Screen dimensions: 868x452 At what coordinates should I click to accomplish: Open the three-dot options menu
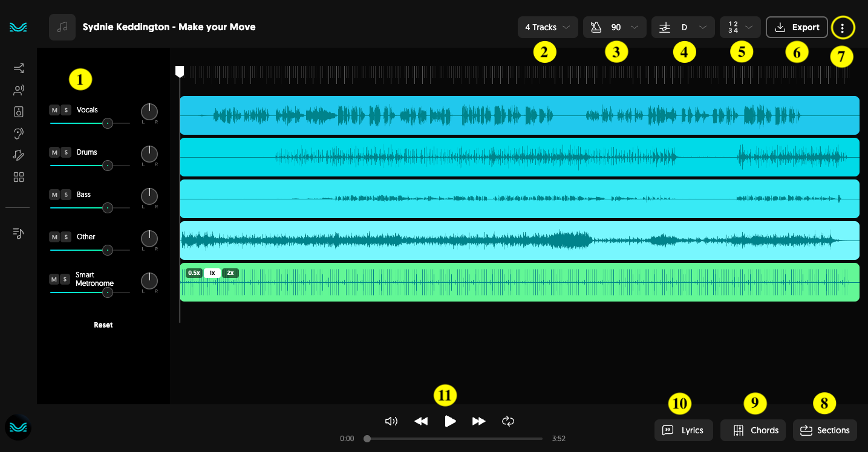(843, 27)
